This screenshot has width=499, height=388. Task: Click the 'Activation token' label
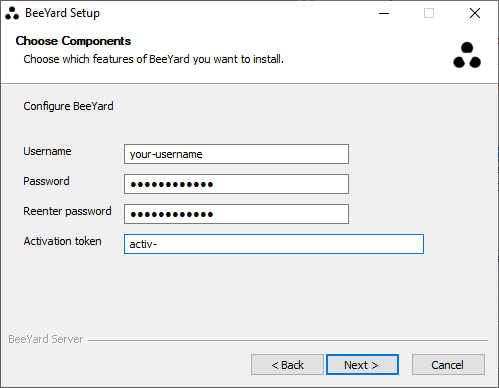click(x=62, y=241)
